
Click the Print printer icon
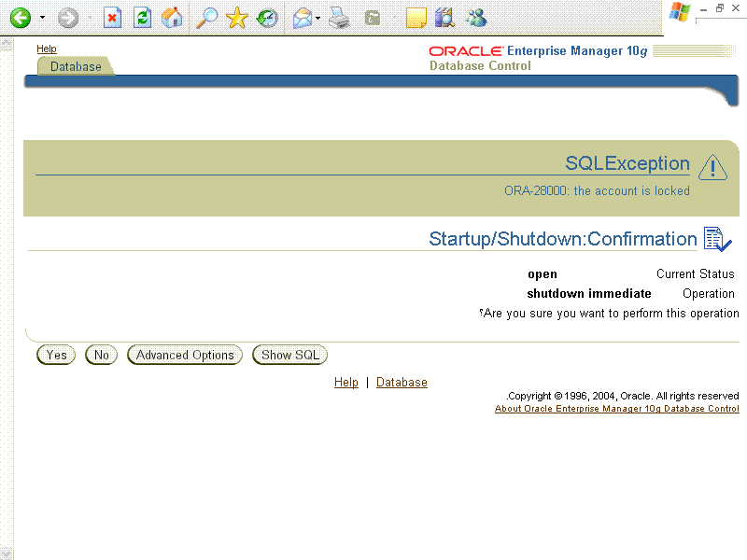pyautogui.click(x=339, y=18)
